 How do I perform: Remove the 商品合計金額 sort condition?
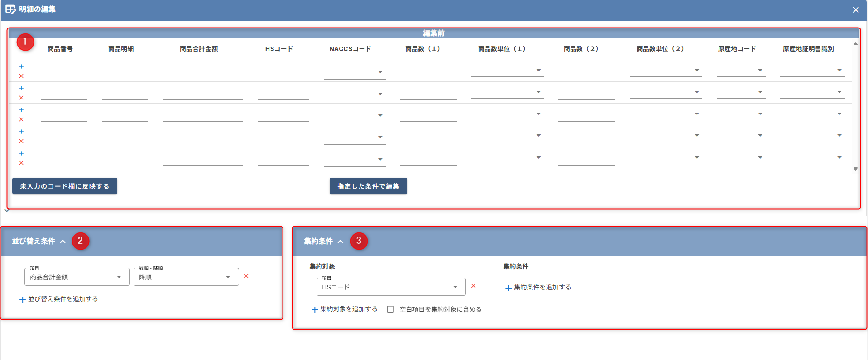246,276
